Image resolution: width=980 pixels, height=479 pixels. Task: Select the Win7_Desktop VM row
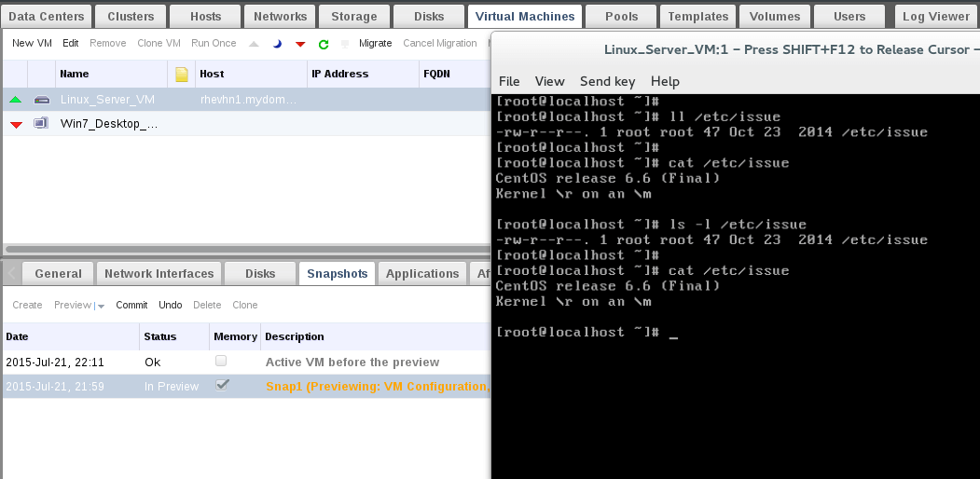coord(109,123)
